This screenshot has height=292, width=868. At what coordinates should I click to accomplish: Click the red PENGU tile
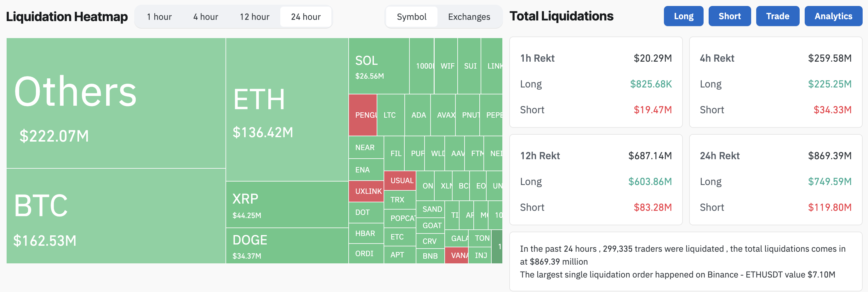coord(363,115)
